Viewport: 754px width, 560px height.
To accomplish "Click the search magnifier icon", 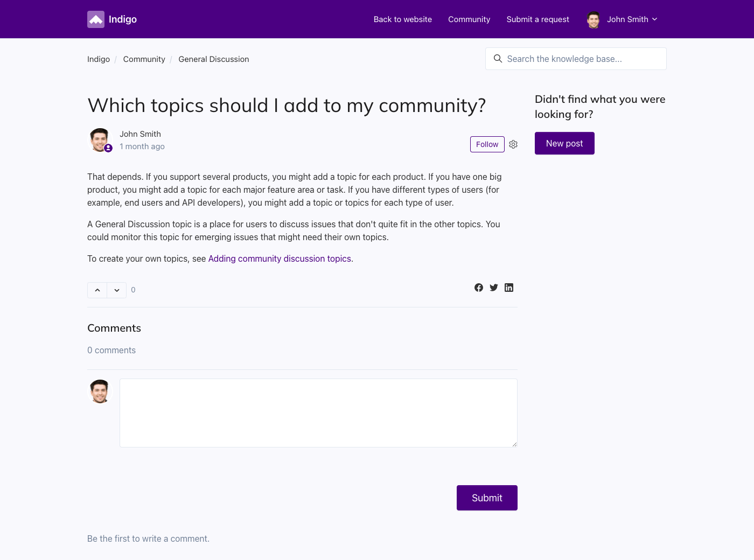I will (498, 59).
